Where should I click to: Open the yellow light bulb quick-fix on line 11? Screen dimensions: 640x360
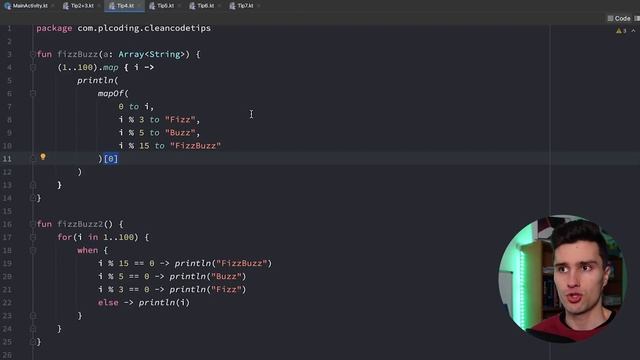[43, 157]
